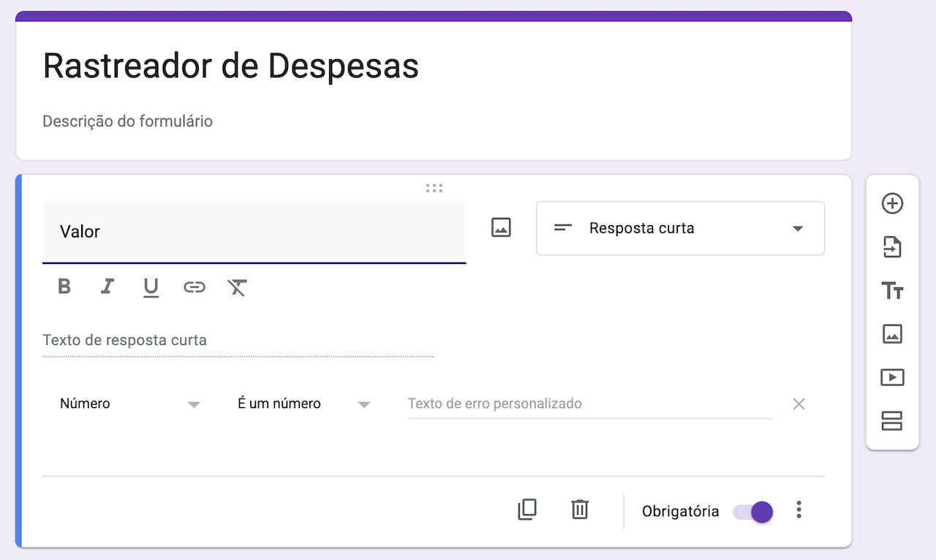Open the Resposta curta question type dropdown

tap(680, 228)
